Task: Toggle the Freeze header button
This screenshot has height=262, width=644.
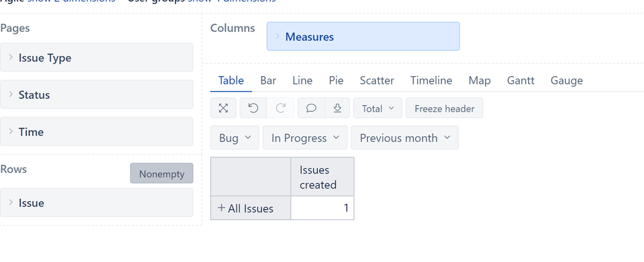Action: 444,108
